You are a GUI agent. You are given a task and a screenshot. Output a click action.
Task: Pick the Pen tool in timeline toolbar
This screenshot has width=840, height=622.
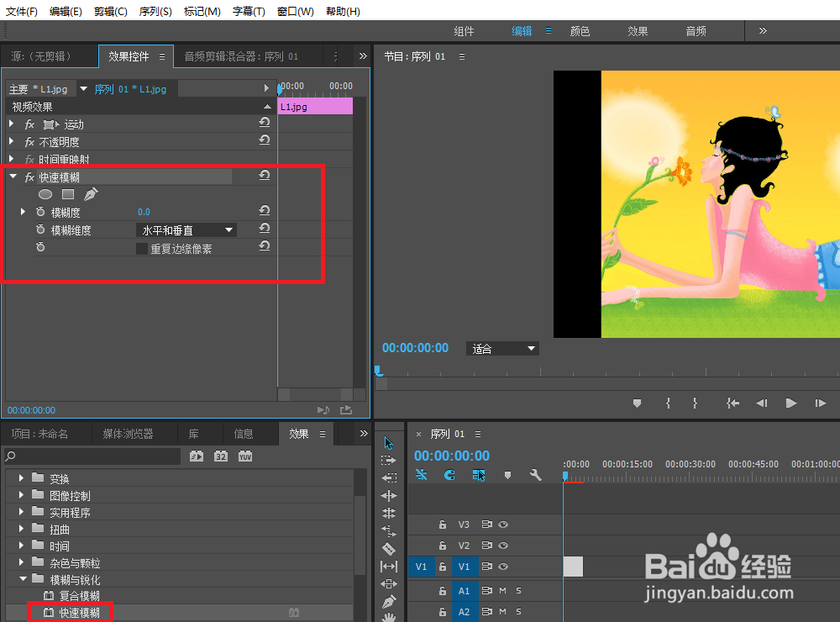coord(389,602)
